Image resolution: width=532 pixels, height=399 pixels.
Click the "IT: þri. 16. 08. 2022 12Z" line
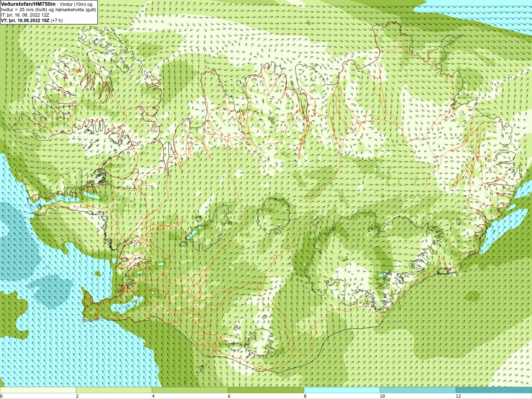coord(25,15)
